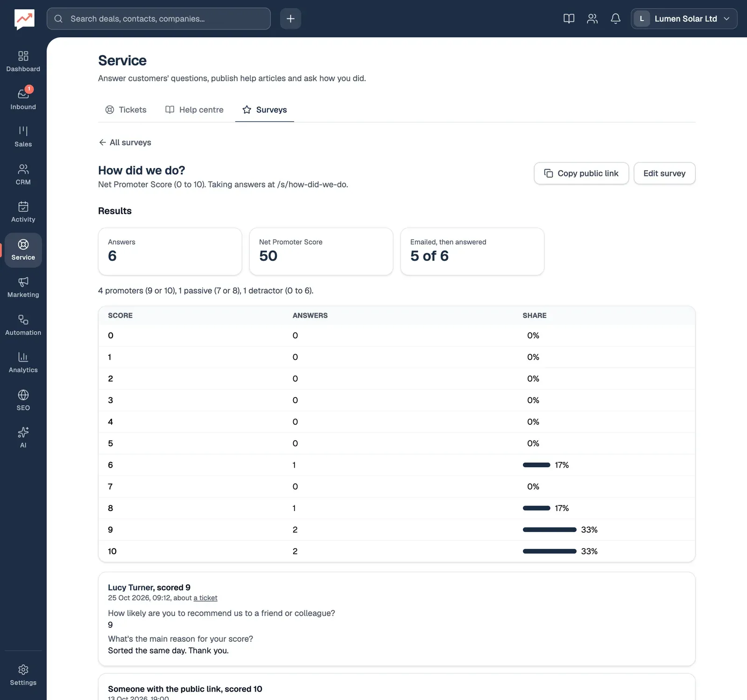This screenshot has height=700, width=747.
Task: Click the SCORE column header
Action: [120, 315]
